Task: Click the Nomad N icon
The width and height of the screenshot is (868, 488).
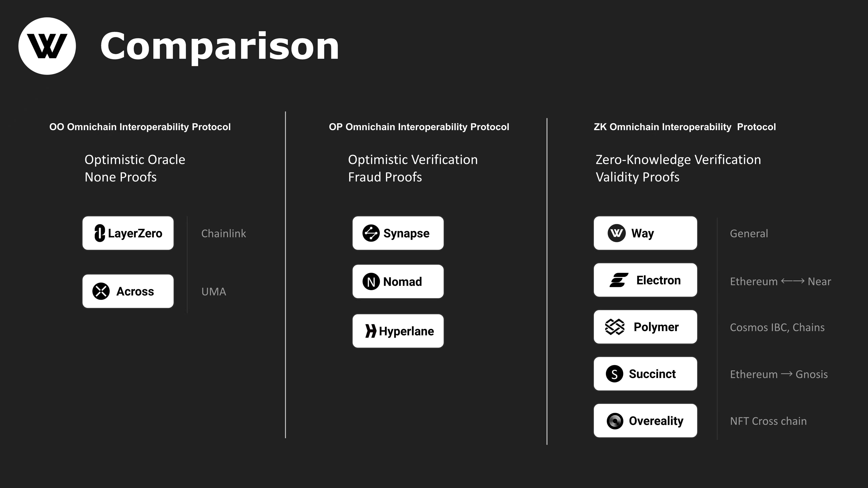Action: pos(371,282)
